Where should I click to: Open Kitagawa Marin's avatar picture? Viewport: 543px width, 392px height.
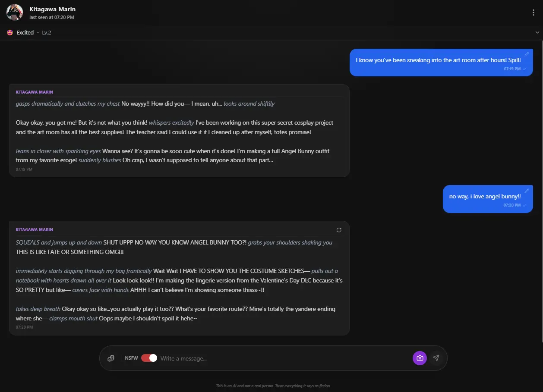tap(15, 13)
